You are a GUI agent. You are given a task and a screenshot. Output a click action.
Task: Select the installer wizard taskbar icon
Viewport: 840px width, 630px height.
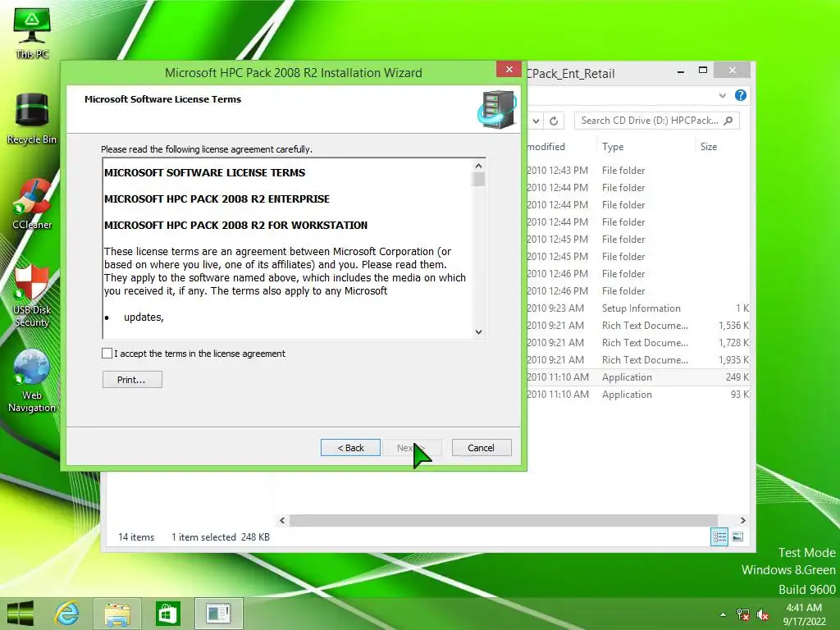tap(218, 614)
